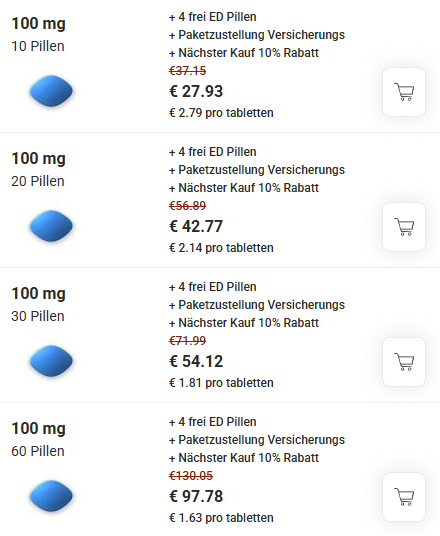Select the € 54.12 price

[x=196, y=361]
